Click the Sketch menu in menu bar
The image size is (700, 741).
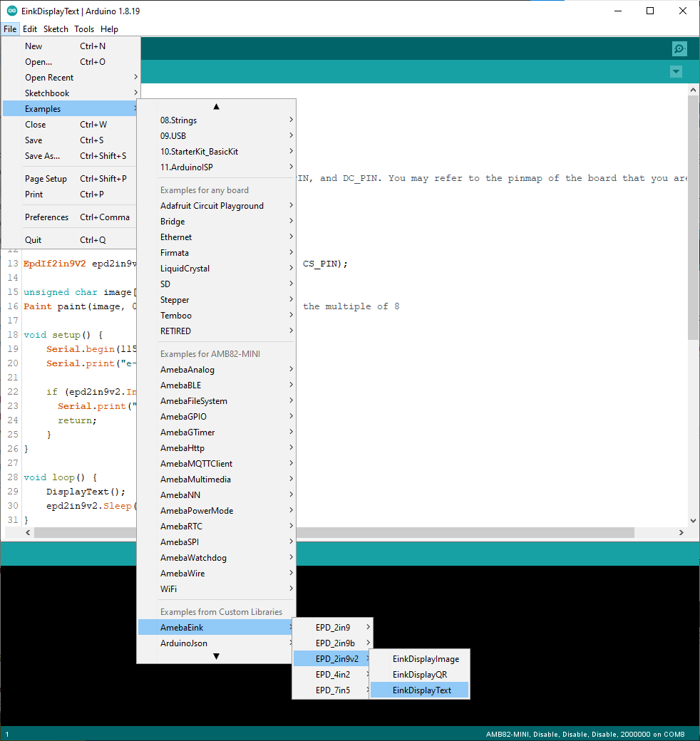tap(56, 29)
